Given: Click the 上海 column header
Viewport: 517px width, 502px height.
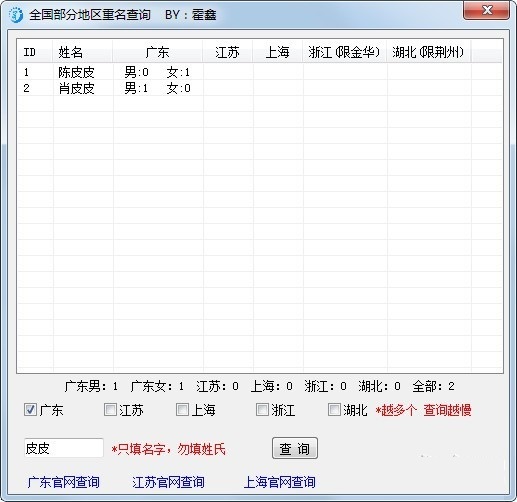Looking at the screenshot, I should point(278,52).
